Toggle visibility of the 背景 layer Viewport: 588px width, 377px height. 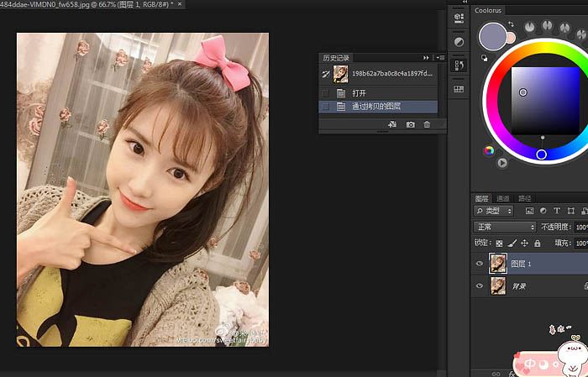click(x=480, y=286)
